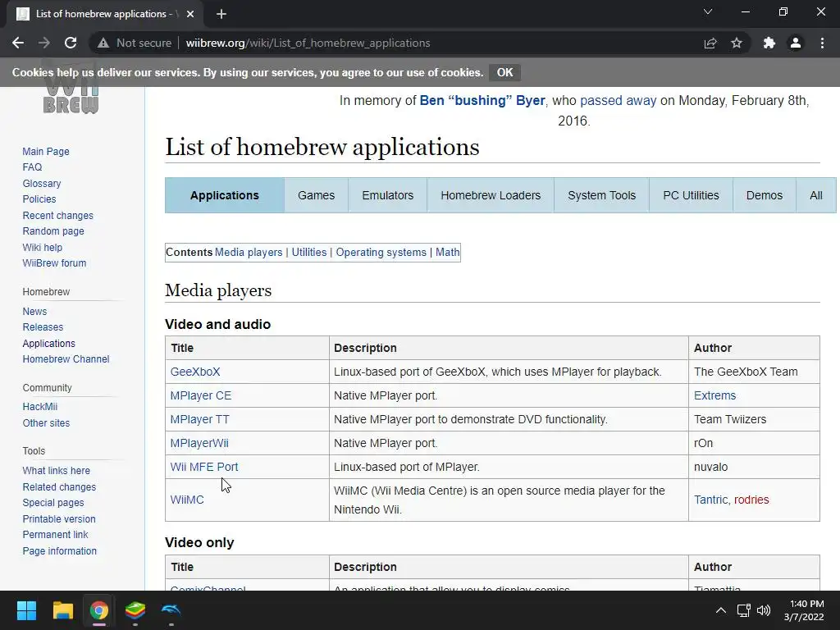Open the MPlayer CE title link
Image resolution: width=840 pixels, height=630 pixels.
[x=201, y=395]
